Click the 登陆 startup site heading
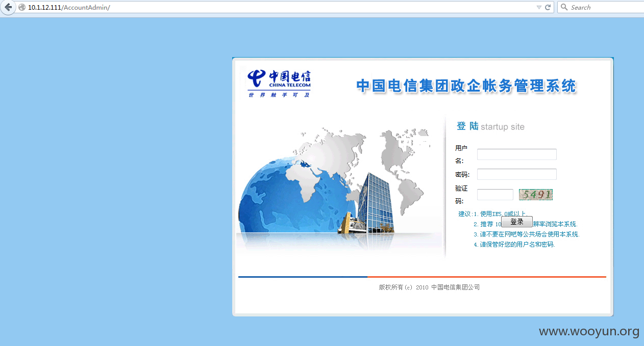The width and height of the screenshot is (644, 346). coord(490,126)
